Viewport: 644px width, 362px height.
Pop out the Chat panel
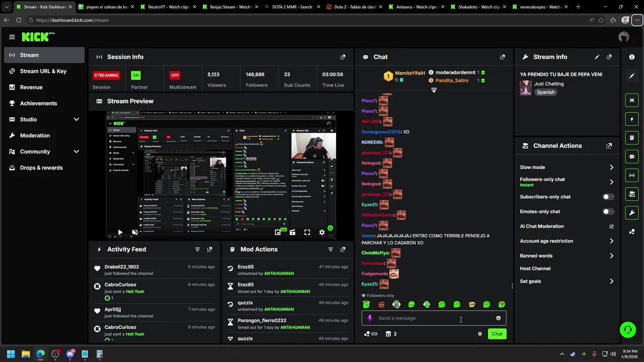pyautogui.click(x=502, y=57)
